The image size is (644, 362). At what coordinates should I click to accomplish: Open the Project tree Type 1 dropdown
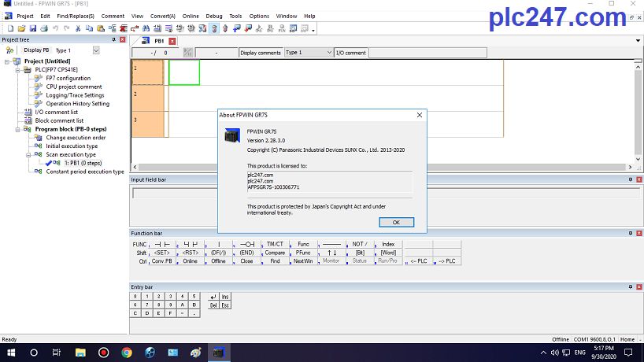96,50
